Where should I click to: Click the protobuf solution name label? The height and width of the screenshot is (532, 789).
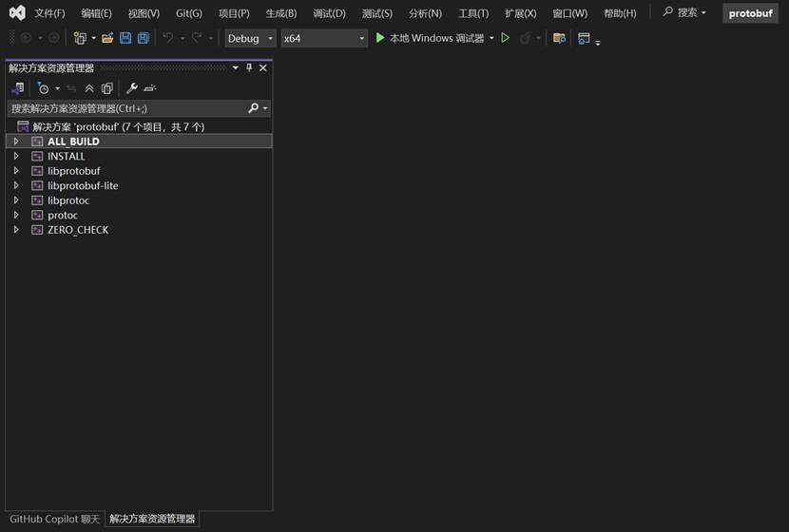click(750, 13)
